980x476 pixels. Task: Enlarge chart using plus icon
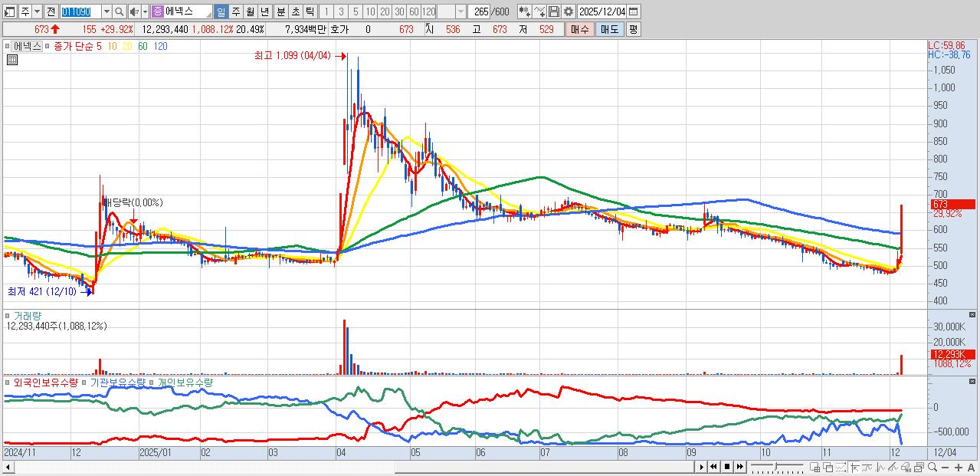click(959, 468)
